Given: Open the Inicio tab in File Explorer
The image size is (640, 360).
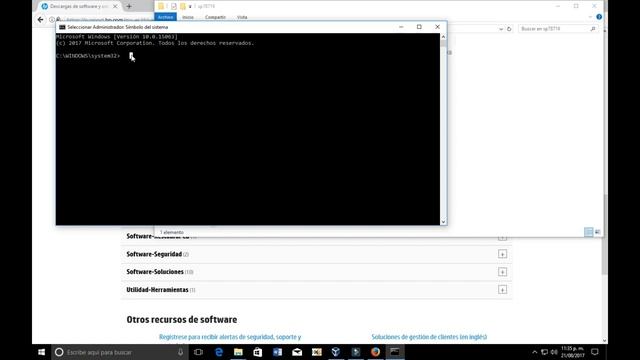Looking at the screenshot, I should [x=188, y=17].
